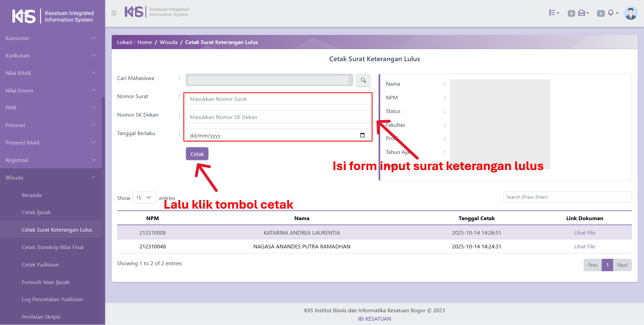
Task: Click the hamburger menu toggle icon
Action: (114, 13)
